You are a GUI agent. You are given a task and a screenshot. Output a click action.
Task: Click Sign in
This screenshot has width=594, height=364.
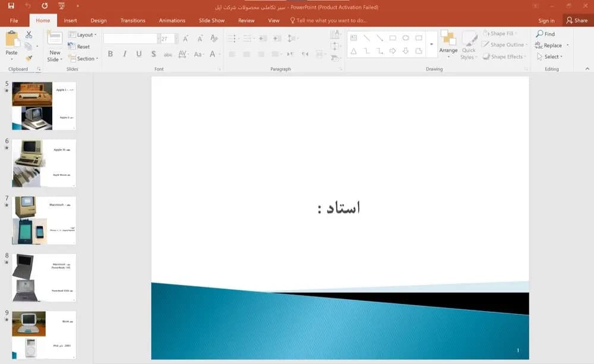tap(546, 20)
